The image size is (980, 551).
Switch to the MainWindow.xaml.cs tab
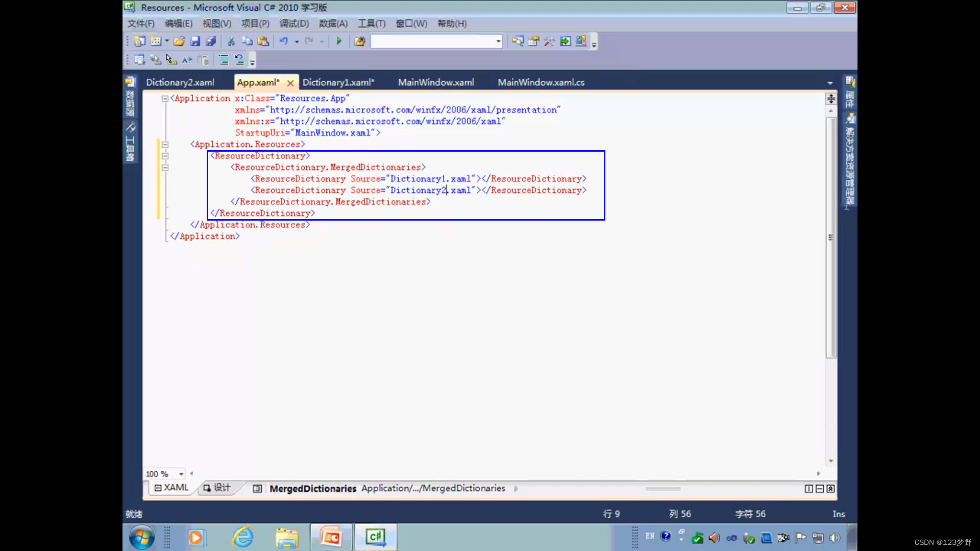click(x=541, y=82)
